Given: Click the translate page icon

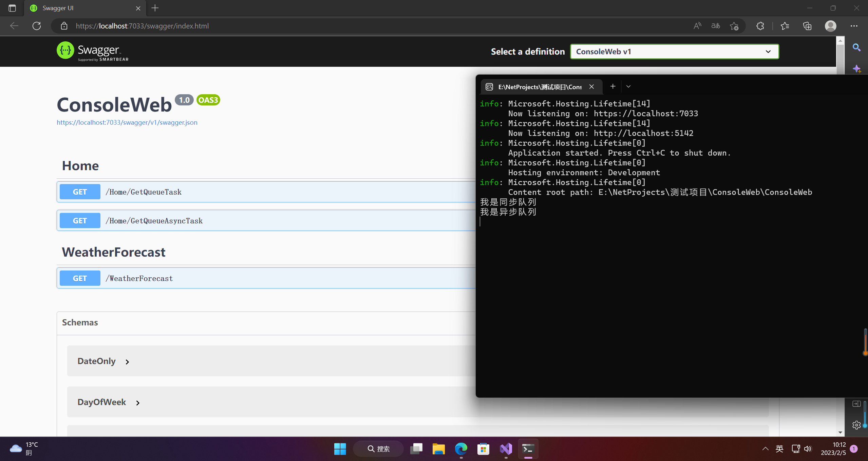Looking at the screenshot, I should [x=716, y=26].
